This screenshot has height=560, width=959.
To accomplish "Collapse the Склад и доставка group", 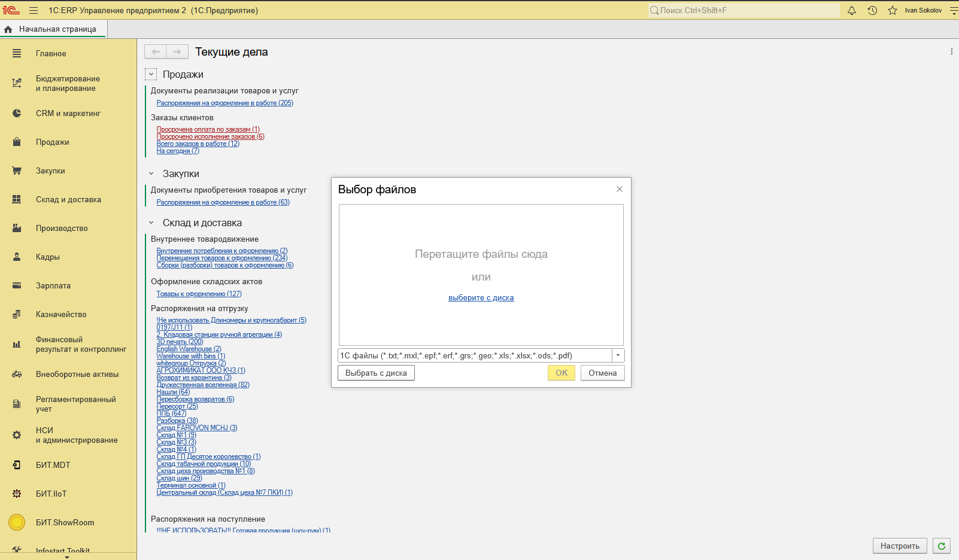I will tap(151, 223).
